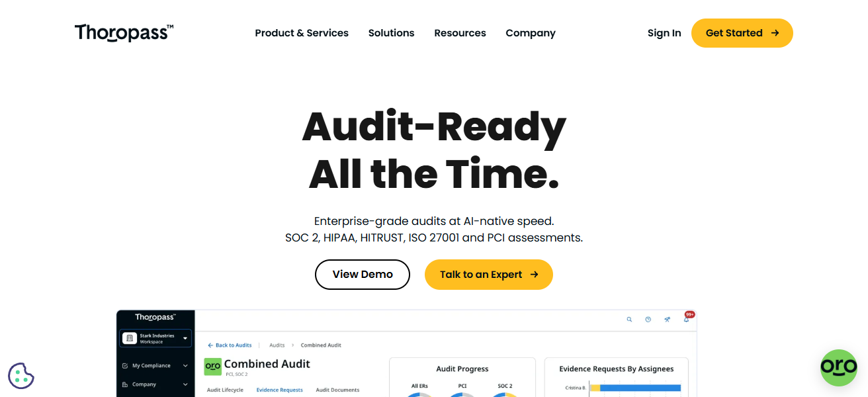The image size is (868, 397).
Task: Switch to the Evidence Requests tab
Action: [280, 390]
